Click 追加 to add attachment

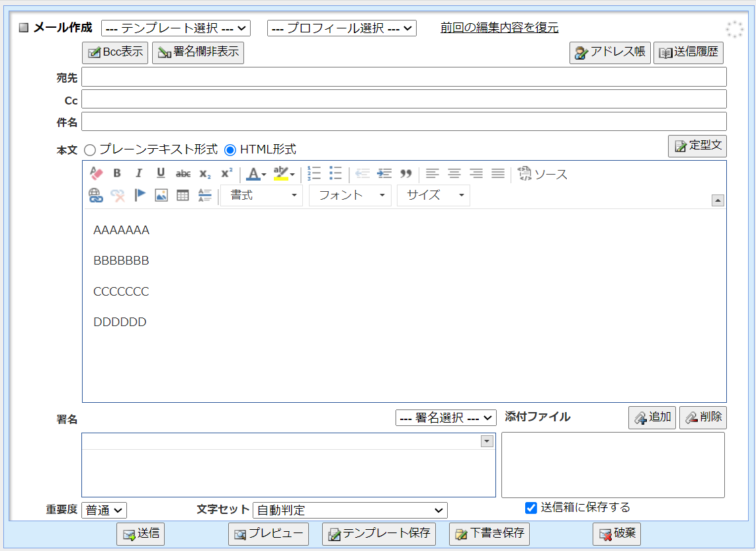pos(652,417)
